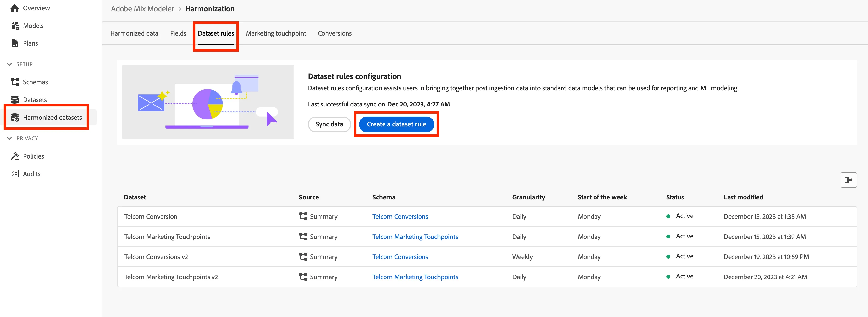
Task: Click the dataset rules illustration thumbnail
Action: [208, 102]
